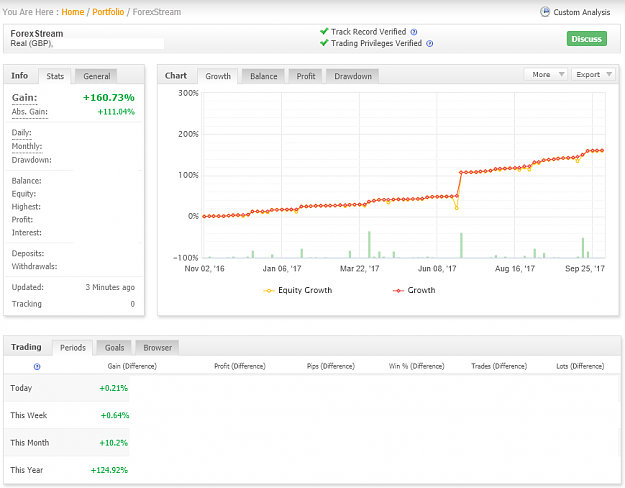The height and width of the screenshot is (488, 625).
Task: Select the This Month row
Action: point(312,443)
